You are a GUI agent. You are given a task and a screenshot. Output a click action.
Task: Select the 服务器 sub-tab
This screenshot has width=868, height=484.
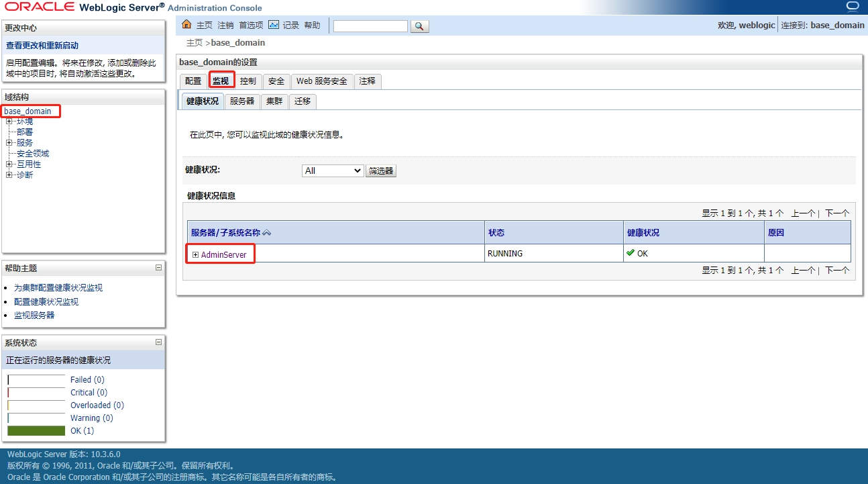(242, 101)
